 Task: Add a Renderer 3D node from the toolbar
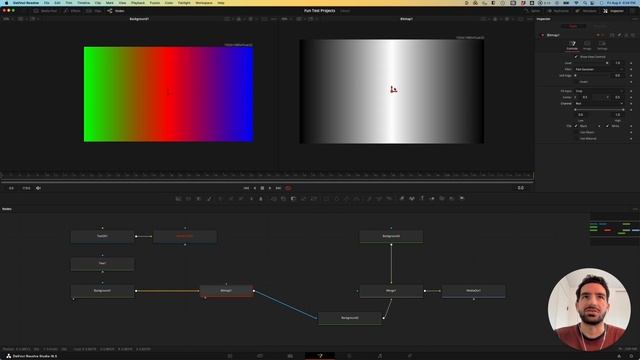pyautogui.click(x=462, y=198)
